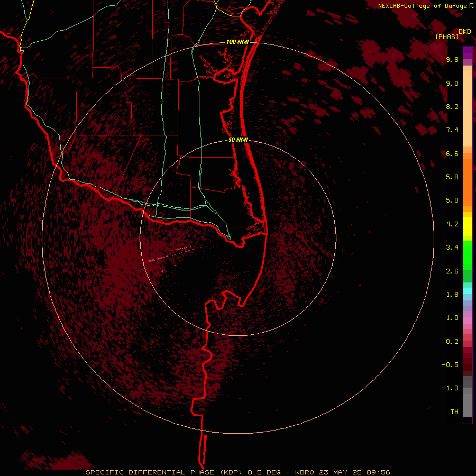Click the Specific Differential Phase caption text
Image resolution: width=476 pixels, height=476 pixels.
click(238, 472)
